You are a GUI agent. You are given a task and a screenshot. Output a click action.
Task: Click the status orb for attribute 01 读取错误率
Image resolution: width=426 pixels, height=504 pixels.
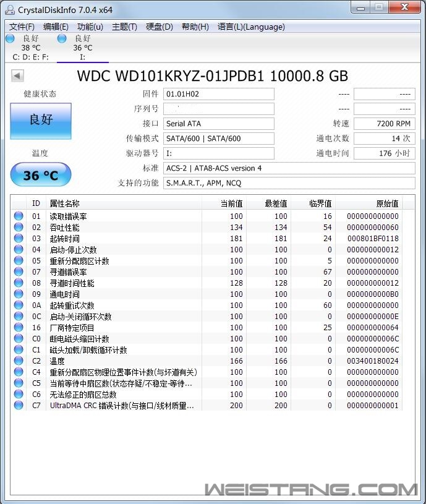click(19, 216)
